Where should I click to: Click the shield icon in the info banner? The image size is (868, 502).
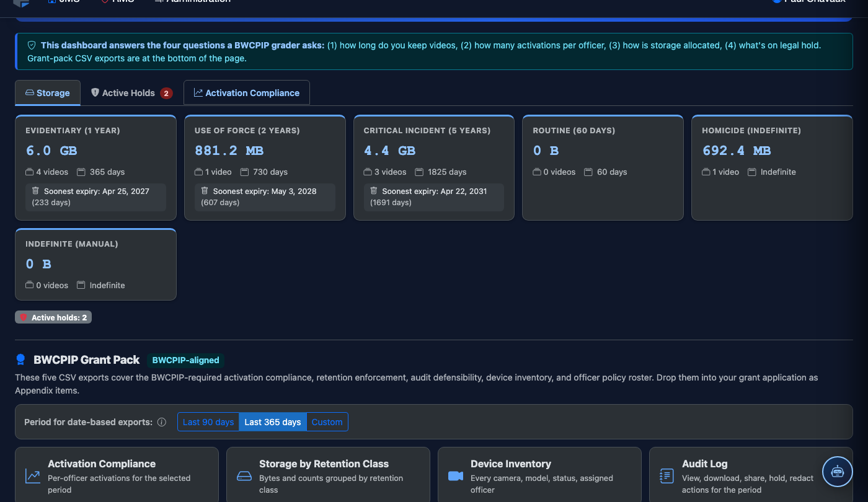click(x=32, y=45)
